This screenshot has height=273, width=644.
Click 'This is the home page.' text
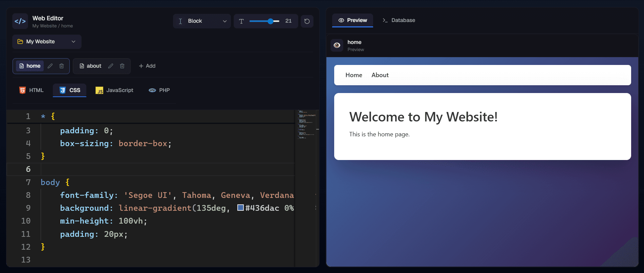(379, 134)
